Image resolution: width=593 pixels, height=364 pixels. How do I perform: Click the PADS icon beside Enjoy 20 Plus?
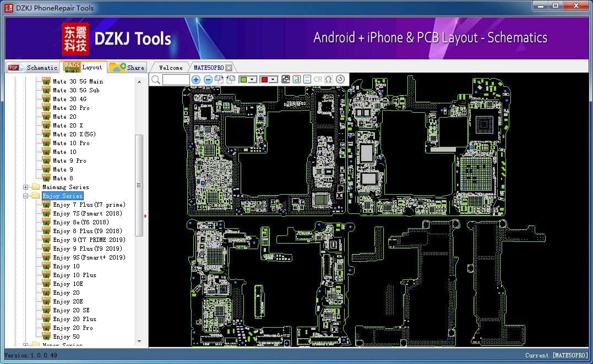click(46, 319)
